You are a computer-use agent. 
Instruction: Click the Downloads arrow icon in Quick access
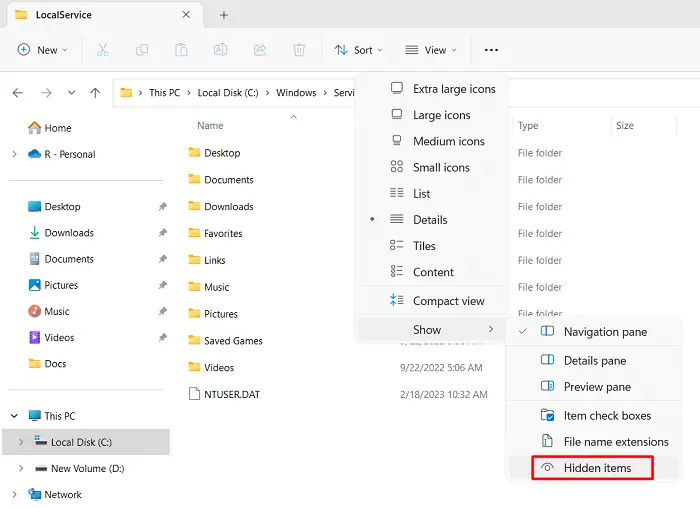[34, 233]
